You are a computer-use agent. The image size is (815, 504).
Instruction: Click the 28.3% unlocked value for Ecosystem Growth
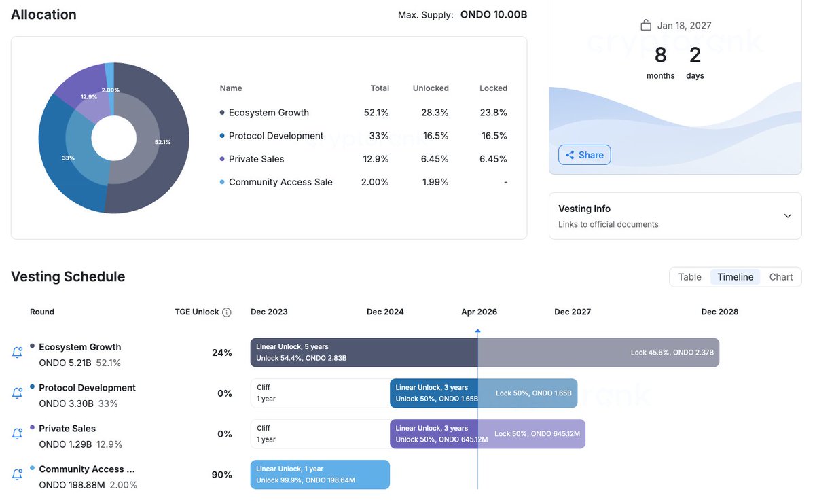(435, 113)
